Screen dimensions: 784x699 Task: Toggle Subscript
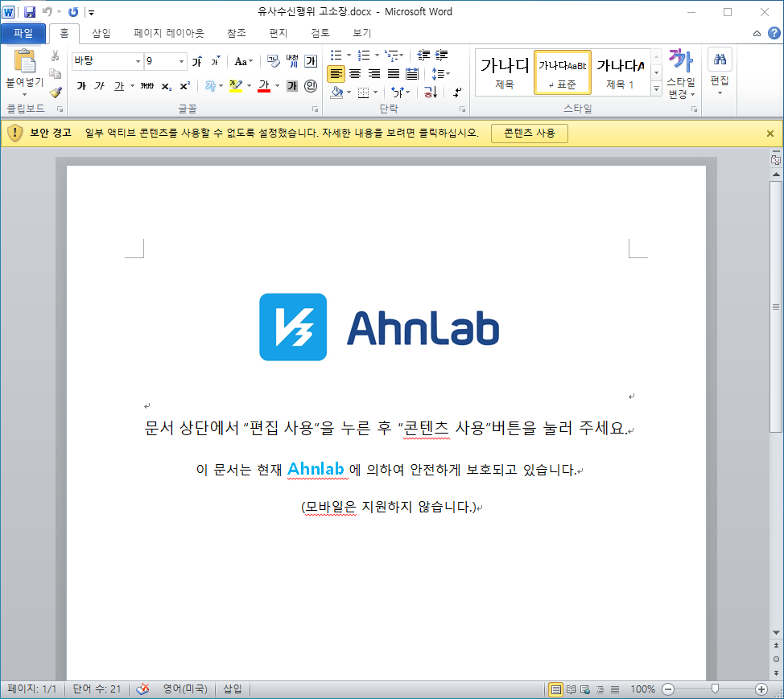167,86
